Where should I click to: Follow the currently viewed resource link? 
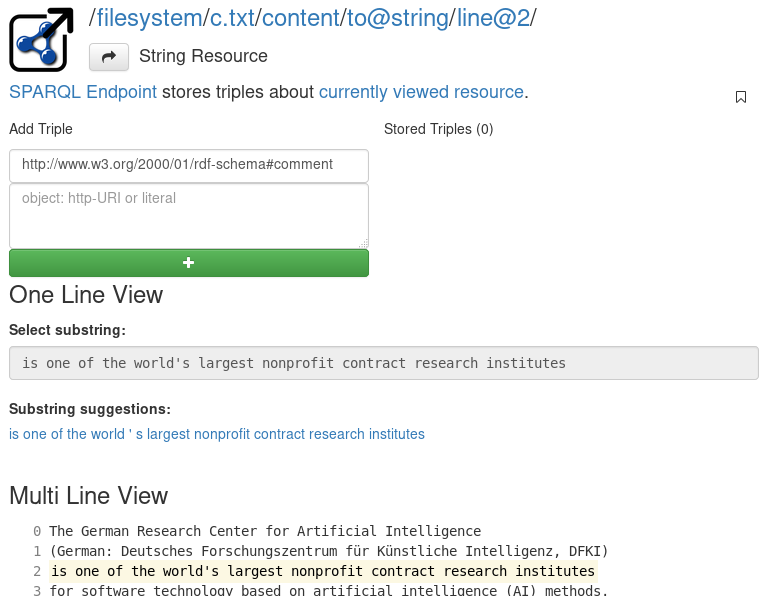pyautogui.click(x=421, y=92)
